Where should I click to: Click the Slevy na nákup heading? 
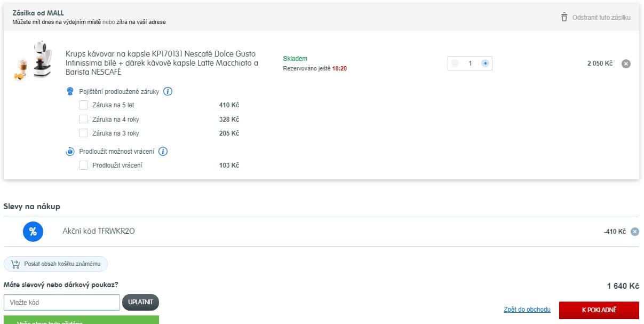32,206
